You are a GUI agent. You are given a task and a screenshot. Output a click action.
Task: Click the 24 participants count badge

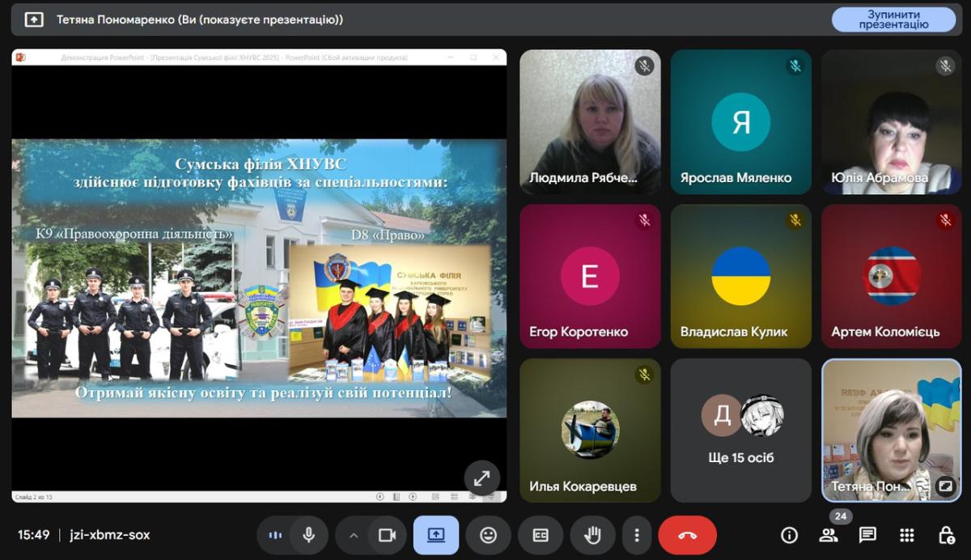[x=841, y=516]
